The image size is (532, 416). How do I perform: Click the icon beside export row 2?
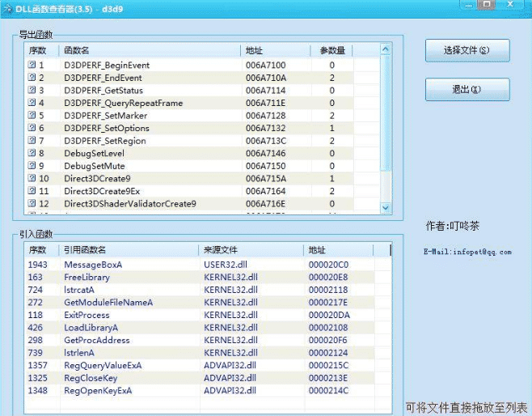32,77
